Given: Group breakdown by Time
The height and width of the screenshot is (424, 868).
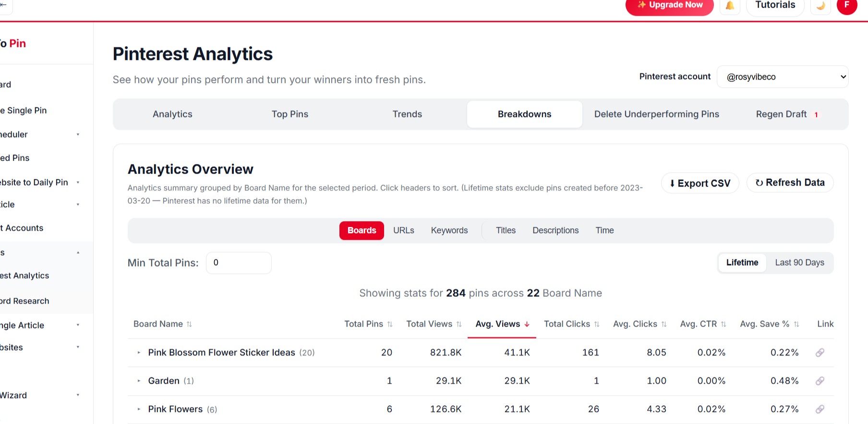Looking at the screenshot, I should coord(604,231).
